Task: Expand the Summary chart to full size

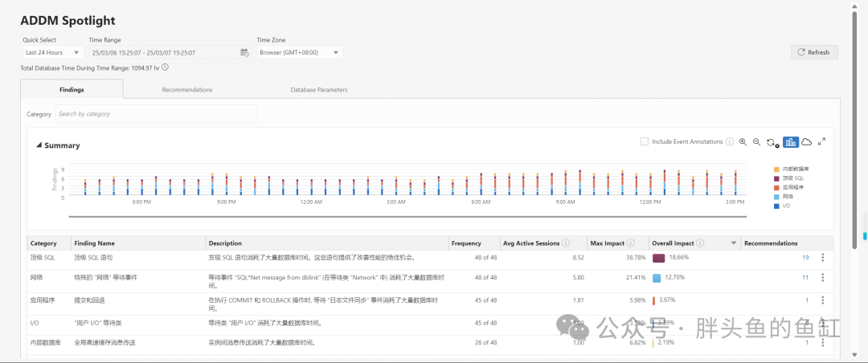Action: (x=822, y=141)
